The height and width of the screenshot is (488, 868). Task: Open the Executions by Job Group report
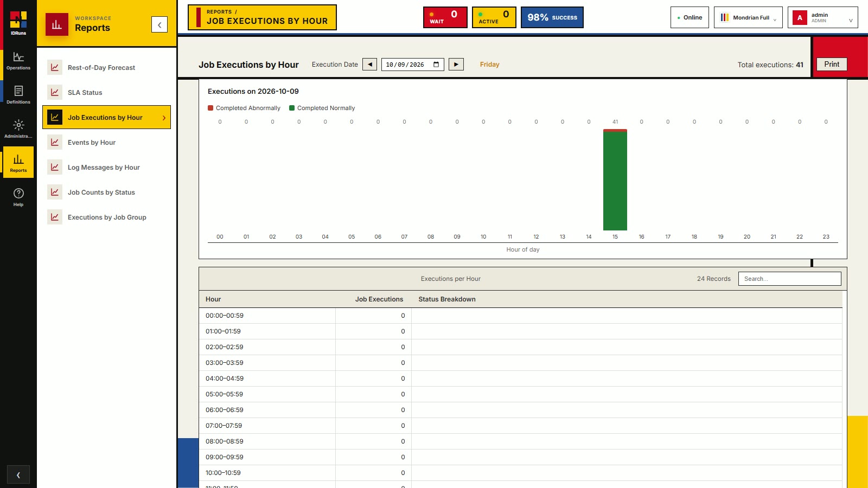(x=106, y=217)
